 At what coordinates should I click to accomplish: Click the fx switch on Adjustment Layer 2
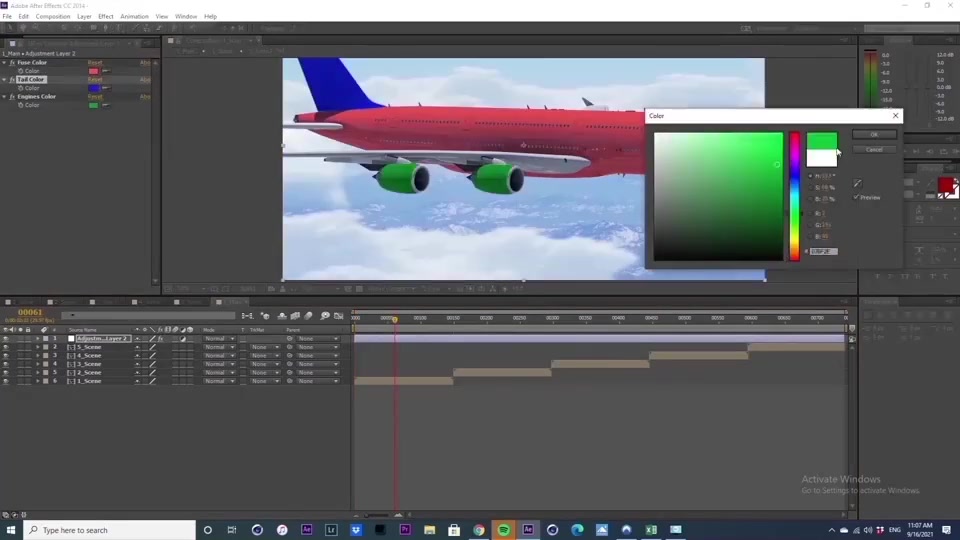point(160,339)
